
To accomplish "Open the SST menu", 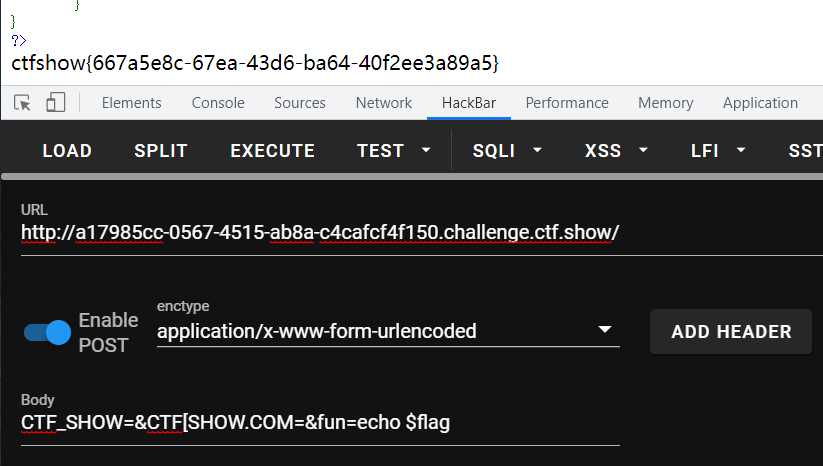I will [x=805, y=151].
